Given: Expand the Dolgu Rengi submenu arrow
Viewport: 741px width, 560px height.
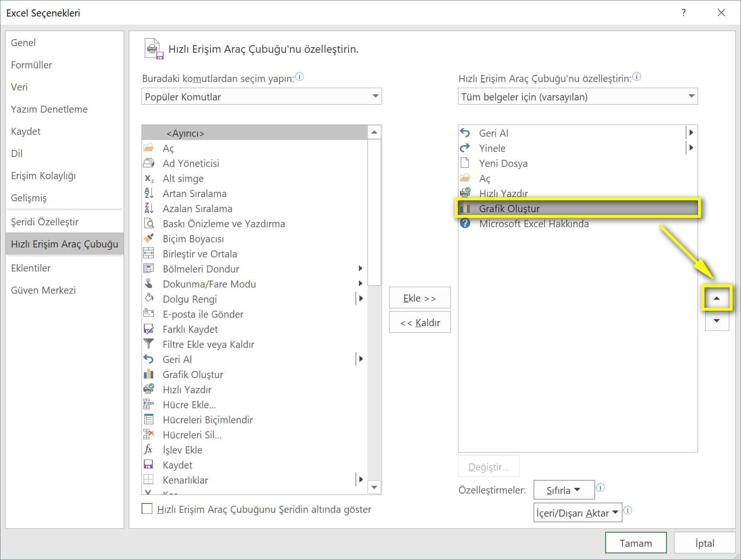Looking at the screenshot, I should pyautogui.click(x=361, y=298).
